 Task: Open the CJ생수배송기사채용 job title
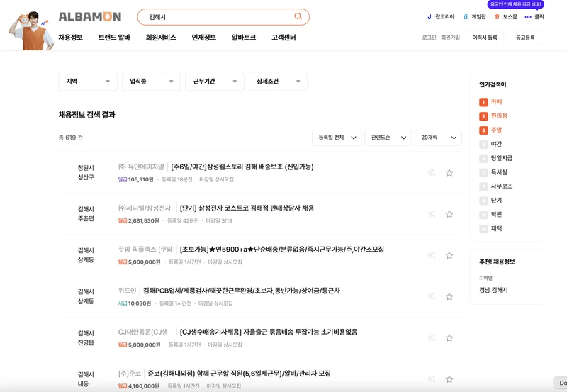pyautogui.click(x=269, y=332)
